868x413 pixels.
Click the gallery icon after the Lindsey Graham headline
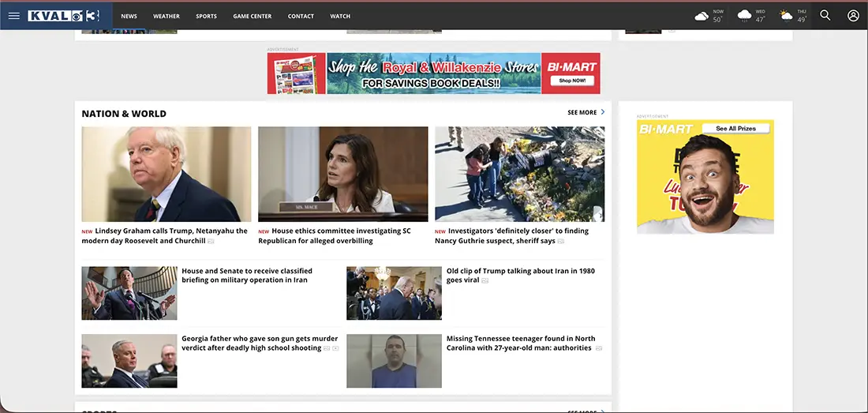(x=211, y=242)
